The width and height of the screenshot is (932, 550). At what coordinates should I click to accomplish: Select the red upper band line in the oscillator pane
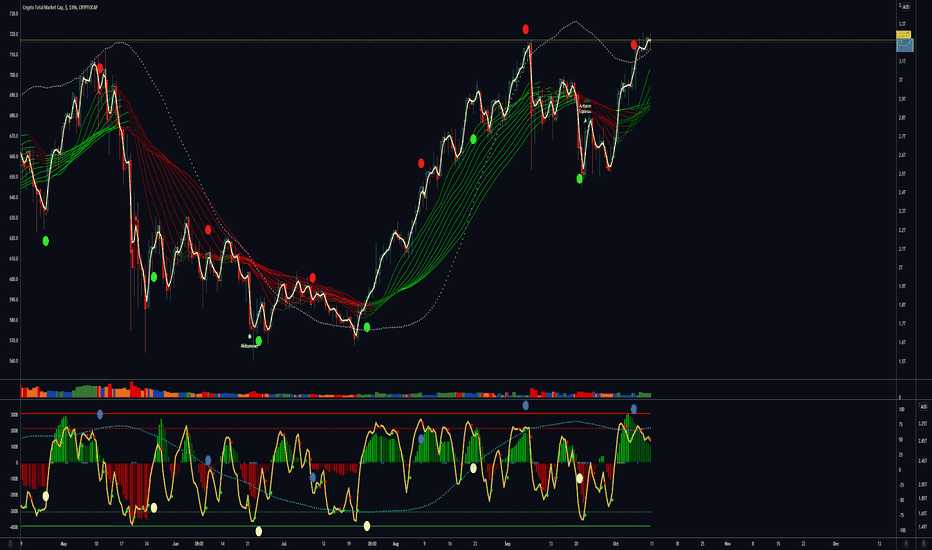(335, 413)
